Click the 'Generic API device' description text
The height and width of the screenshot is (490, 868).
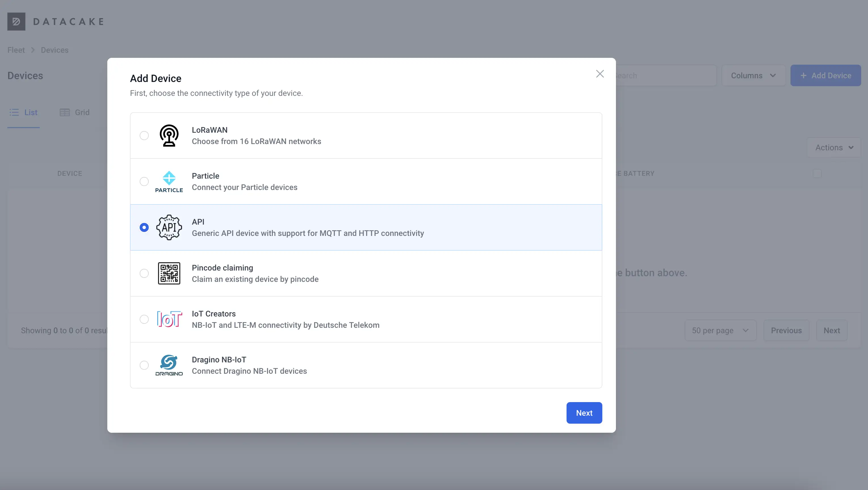(308, 233)
